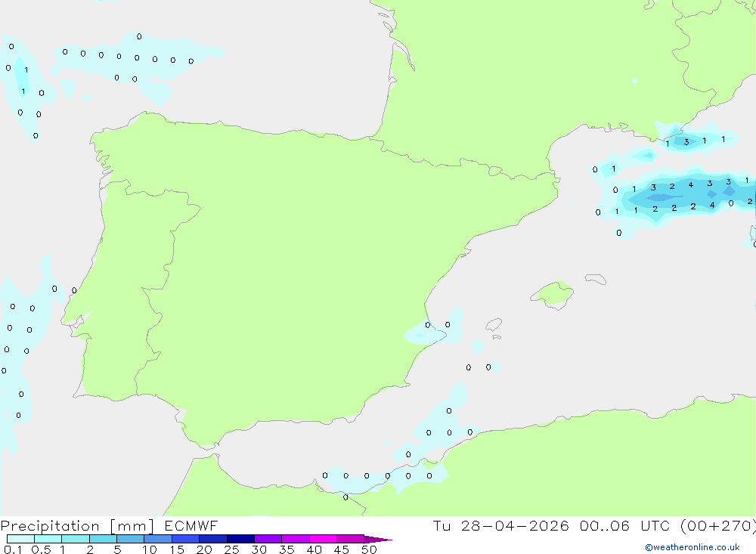Click the 5–10 mm sky blue legend swatch
This screenshot has width=756, height=554.
(x=131, y=539)
